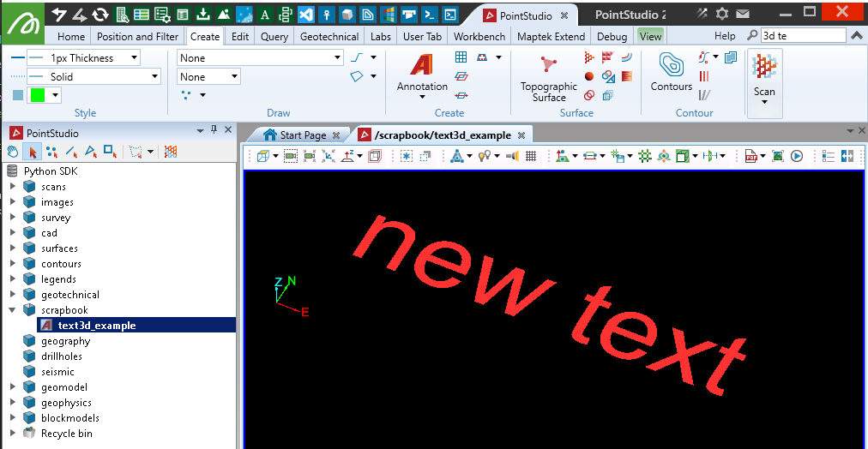Click the white cube icon in title bar
The height and width of the screenshot is (449, 868).
coord(347,15)
